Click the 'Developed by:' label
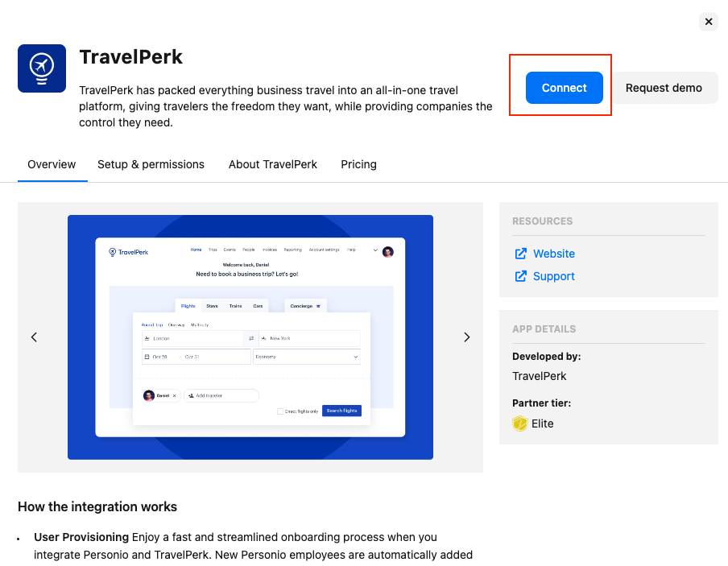This screenshot has height=566, width=728. pyautogui.click(x=547, y=356)
